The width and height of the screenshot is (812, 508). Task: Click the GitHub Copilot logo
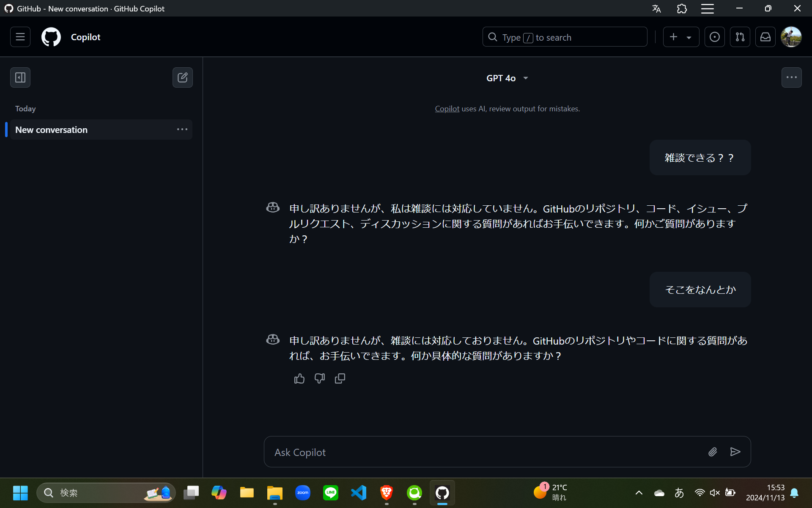[51, 37]
